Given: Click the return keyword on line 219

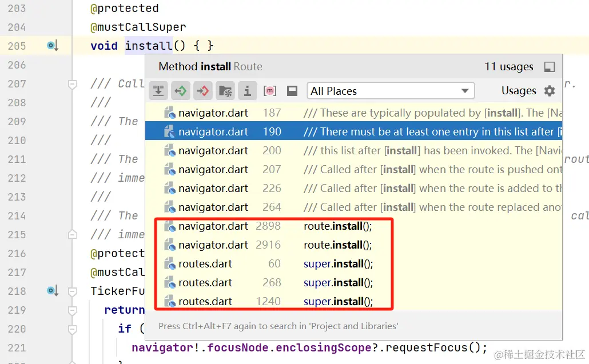Looking at the screenshot, I should tap(124, 310).
